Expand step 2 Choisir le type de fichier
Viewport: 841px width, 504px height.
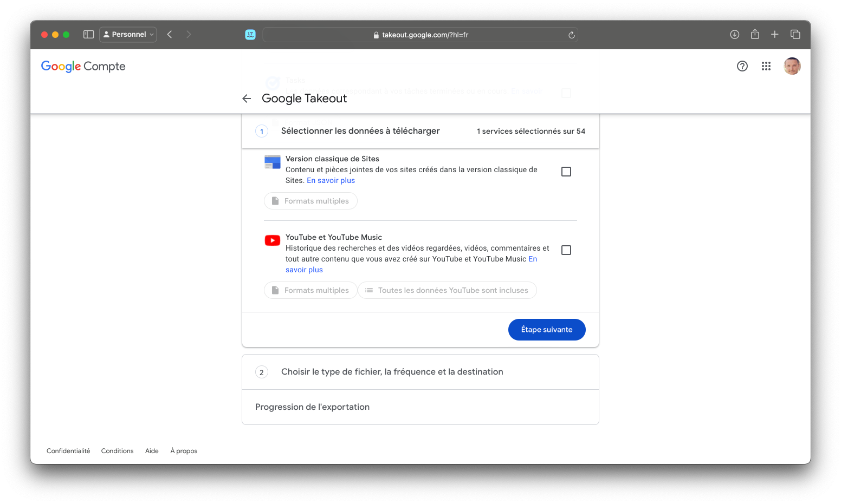point(420,372)
